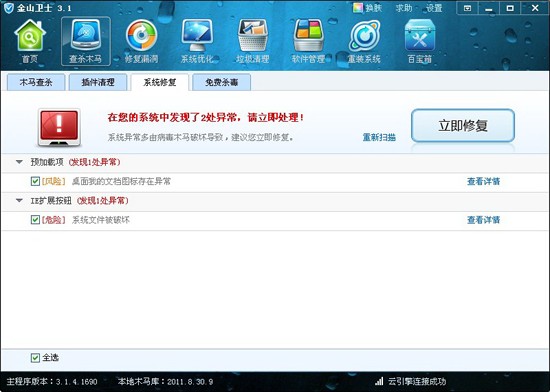
Task: View details for 桌面我的文档图标存在异常
Action: (483, 181)
